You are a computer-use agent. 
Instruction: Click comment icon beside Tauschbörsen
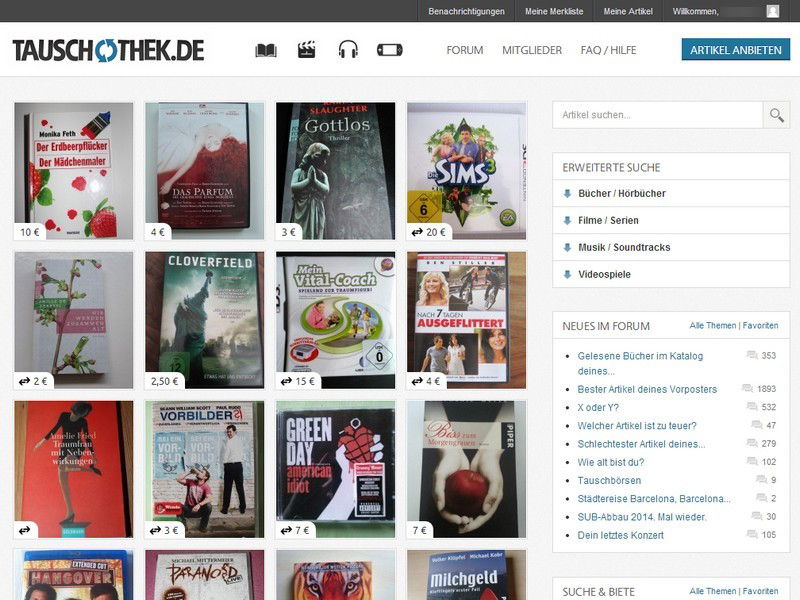tap(761, 480)
